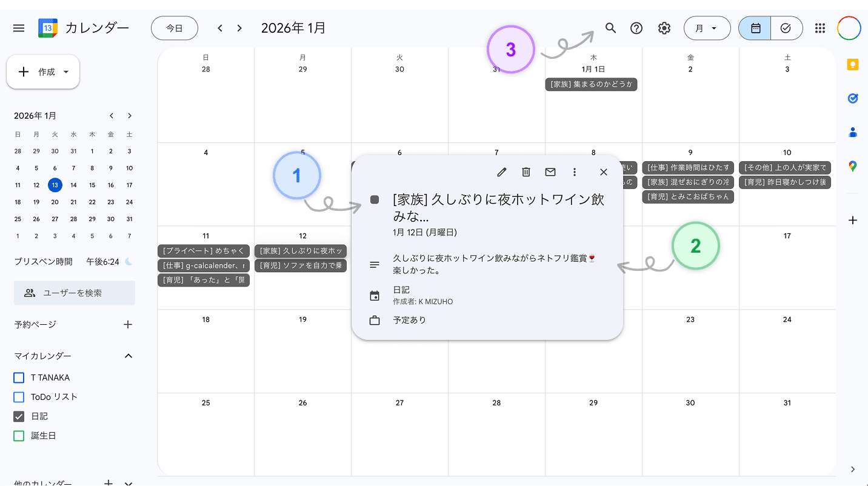Uncheck the 日記 calendar checkbox
Image resolution: width=868 pixels, height=486 pixels.
pyautogui.click(x=19, y=416)
